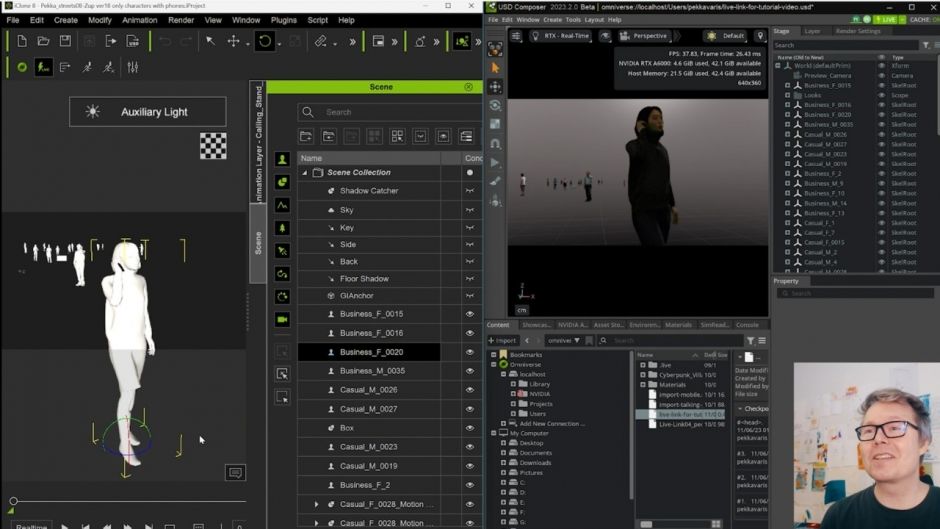Hide Business_F_0016 via its eye icon in Scene
Image resolution: width=940 pixels, height=529 pixels.
pos(469,333)
